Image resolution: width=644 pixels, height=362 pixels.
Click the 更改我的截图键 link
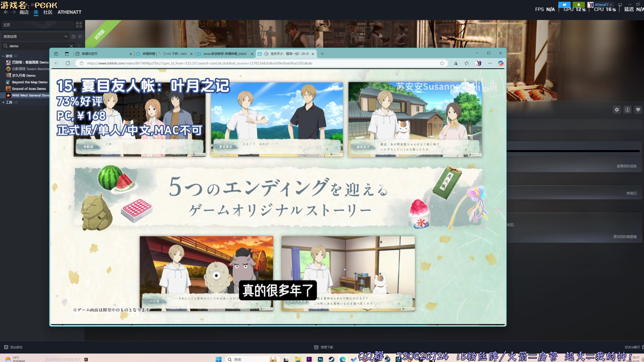coord(625,237)
